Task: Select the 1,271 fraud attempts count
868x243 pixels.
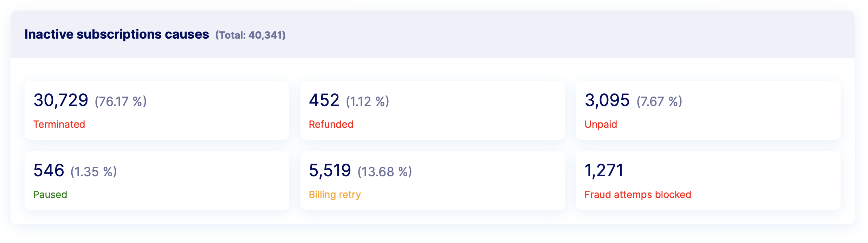Action: tap(604, 171)
